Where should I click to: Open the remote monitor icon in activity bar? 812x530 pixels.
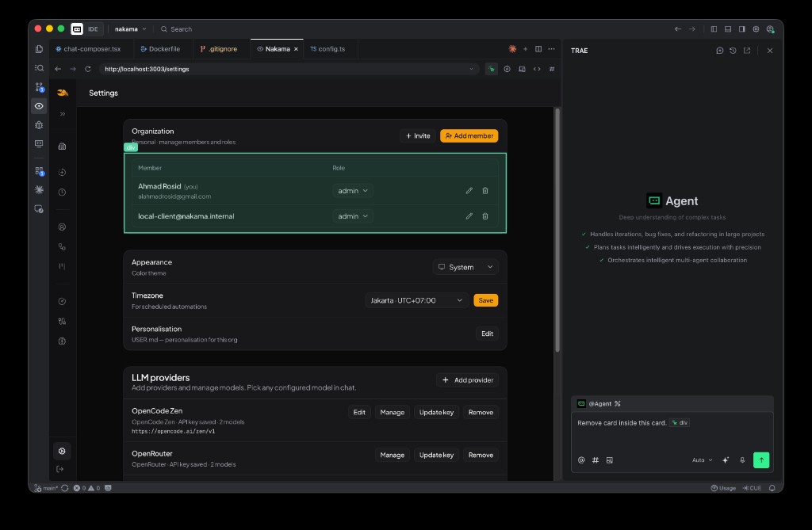click(x=39, y=144)
